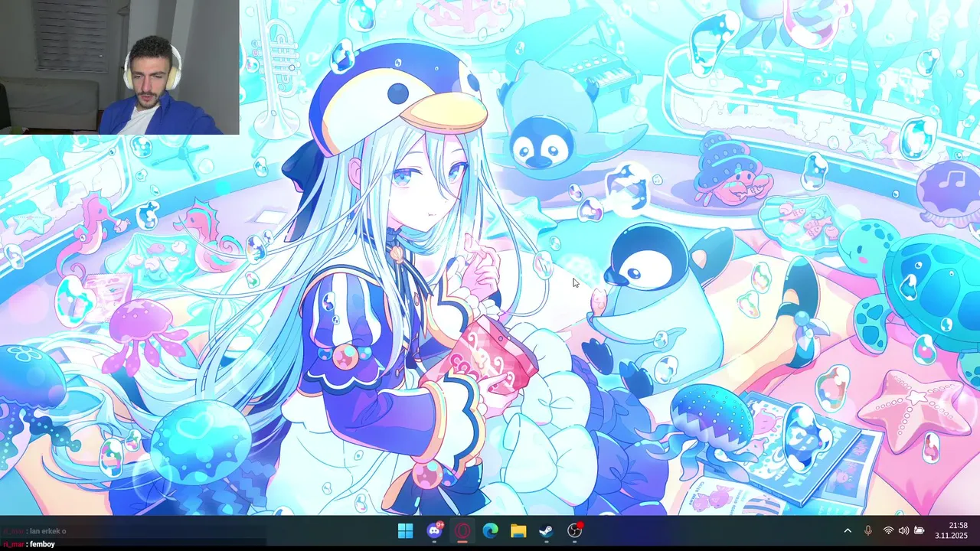Click the chat message 'lan erkek o'

47,531
